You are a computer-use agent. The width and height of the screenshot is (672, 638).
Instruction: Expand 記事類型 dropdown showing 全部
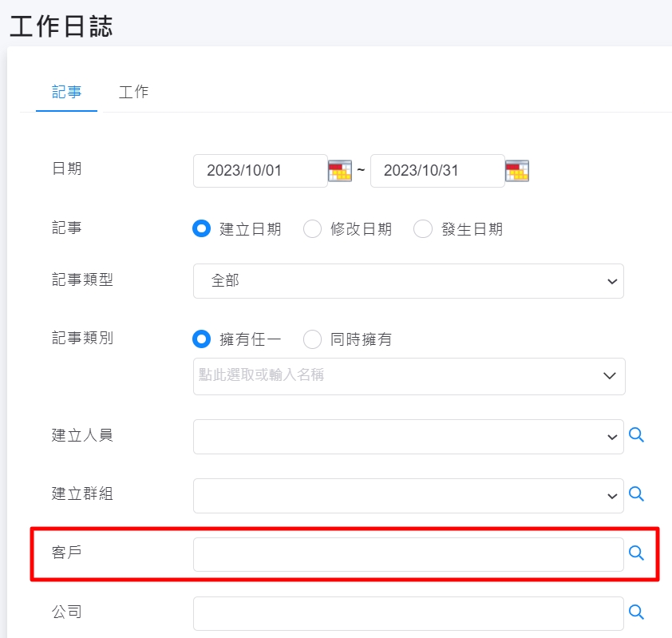click(x=409, y=281)
